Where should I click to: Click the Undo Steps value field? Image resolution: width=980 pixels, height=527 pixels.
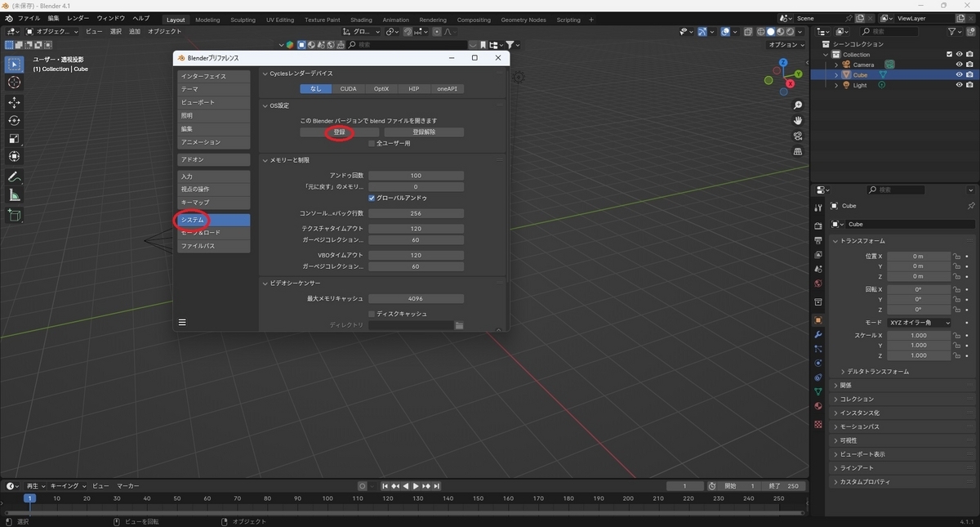tap(416, 176)
